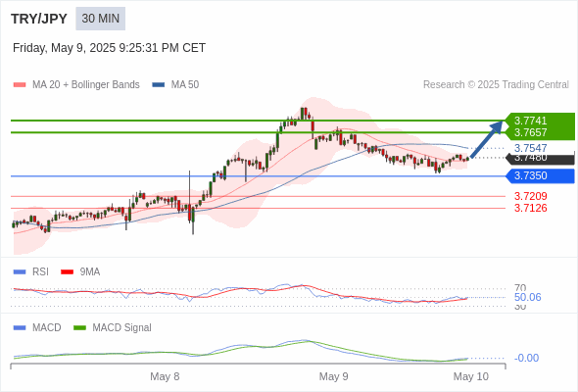This screenshot has width=578, height=392.
Task: Click the 3.7480 current price tag
Action: 540,159
